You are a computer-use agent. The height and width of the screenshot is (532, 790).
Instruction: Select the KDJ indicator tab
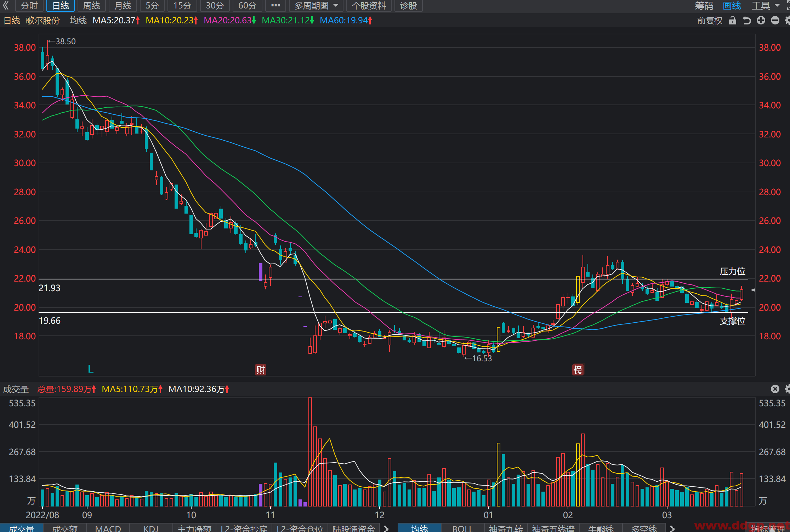coord(151,528)
